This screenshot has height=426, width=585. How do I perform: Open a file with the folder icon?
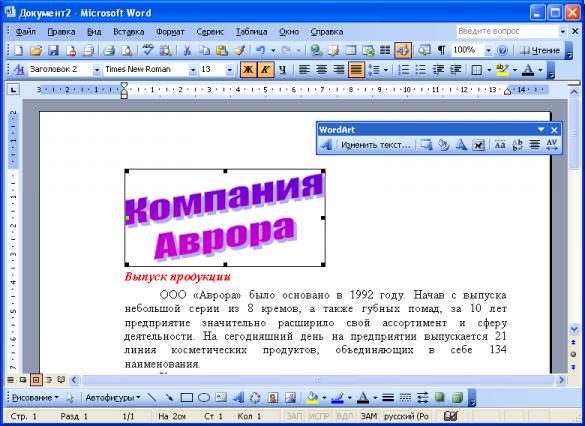36,50
